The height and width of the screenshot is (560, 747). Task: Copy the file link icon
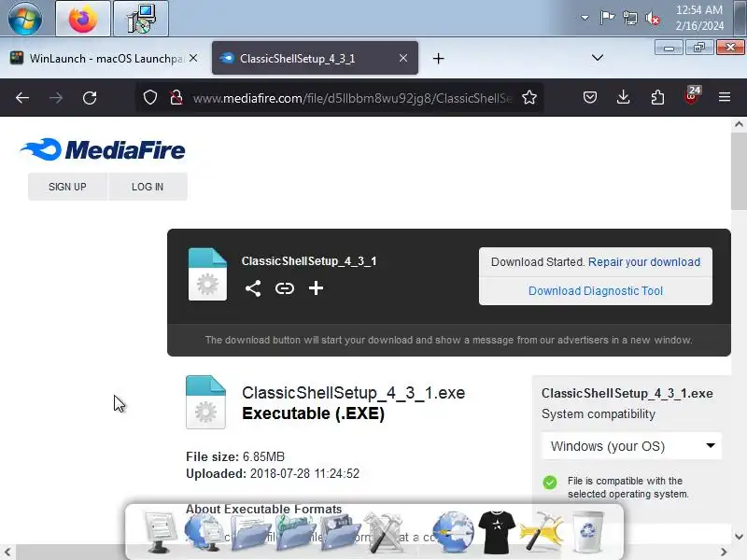pos(285,288)
